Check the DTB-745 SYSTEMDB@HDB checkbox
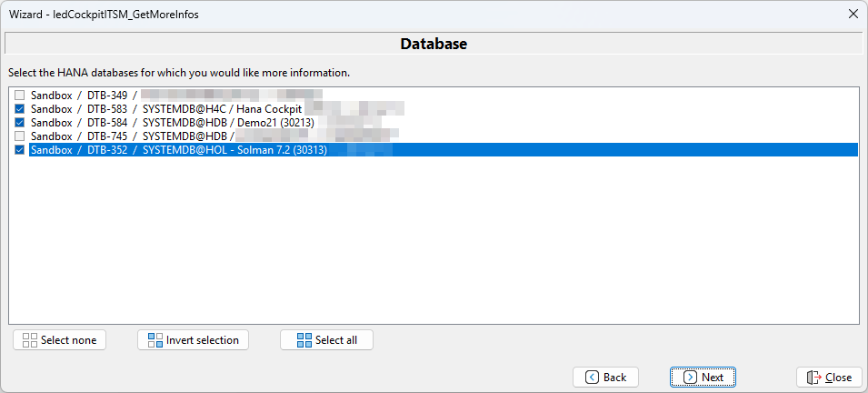 click(x=20, y=136)
